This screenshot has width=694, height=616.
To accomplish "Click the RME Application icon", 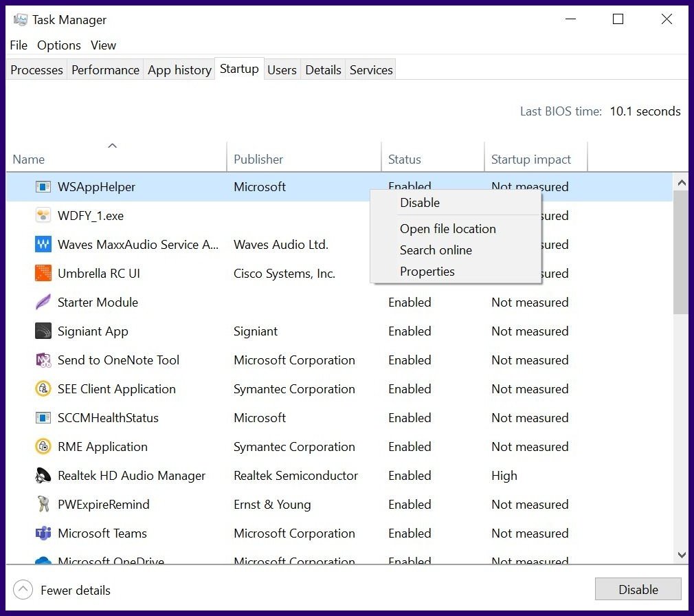I will click(43, 446).
